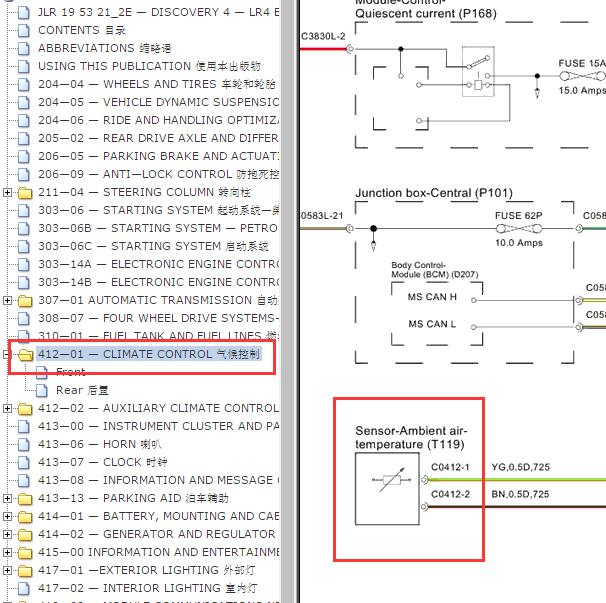Expand the 413-13 Parking Aid folder
This screenshot has width=606, height=603.
tap(7, 498)
